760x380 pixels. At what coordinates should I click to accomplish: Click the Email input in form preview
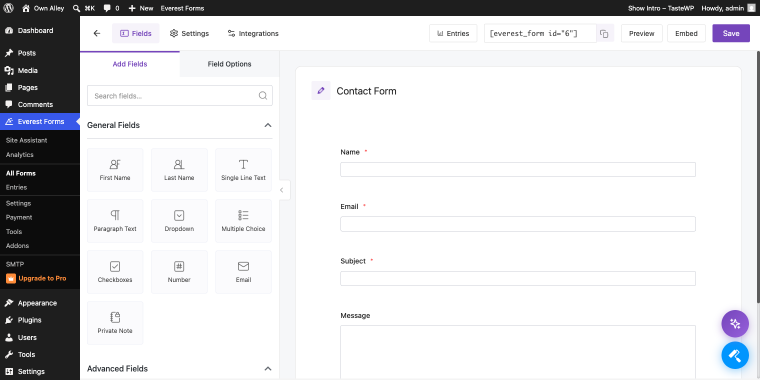518,224
